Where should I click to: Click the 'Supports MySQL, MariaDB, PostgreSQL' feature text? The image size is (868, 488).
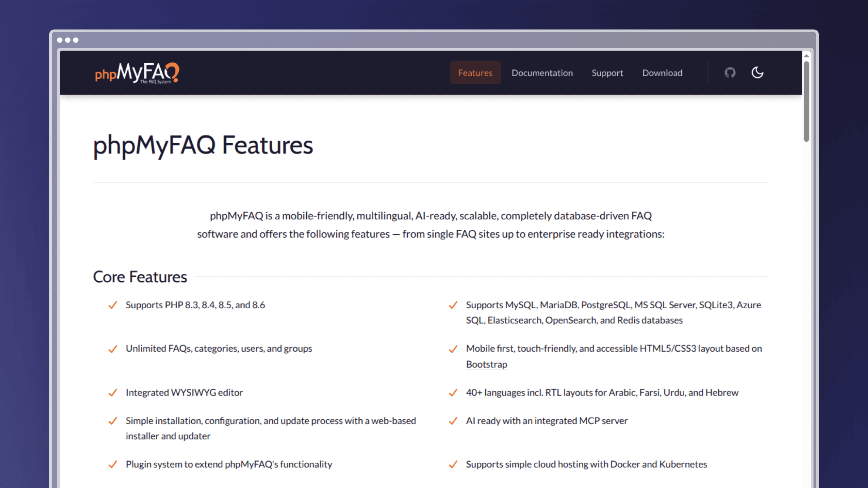(x=613, y=313)
